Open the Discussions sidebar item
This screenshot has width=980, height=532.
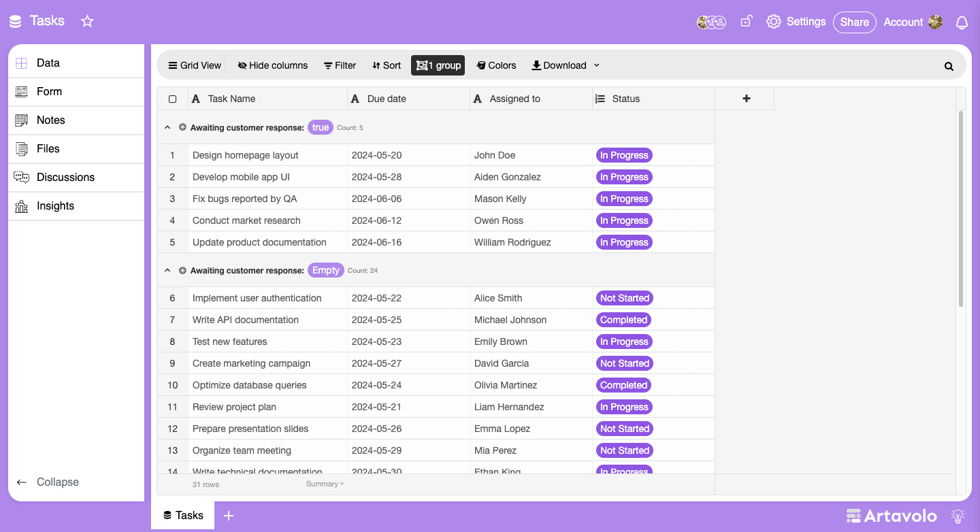65,177
